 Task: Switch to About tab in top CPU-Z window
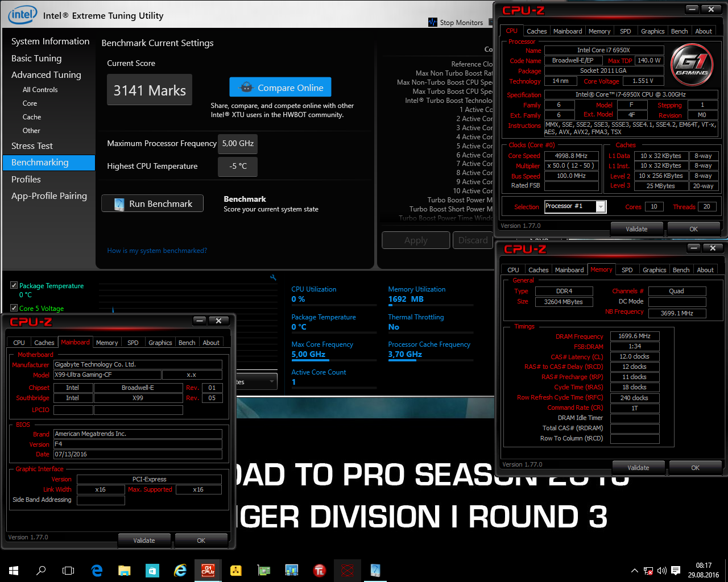[704, 31]
